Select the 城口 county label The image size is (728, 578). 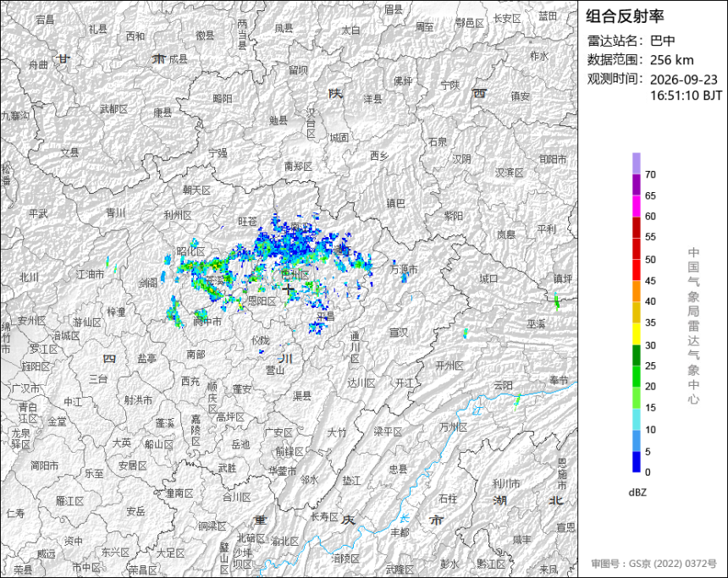pos(488,278)
